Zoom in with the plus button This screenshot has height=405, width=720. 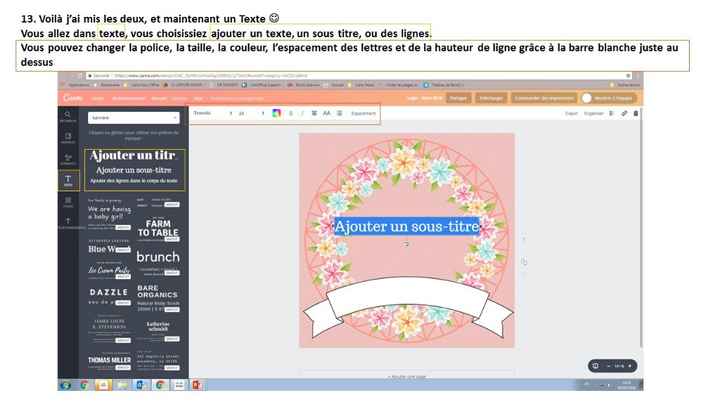click(x=630, y=366)
